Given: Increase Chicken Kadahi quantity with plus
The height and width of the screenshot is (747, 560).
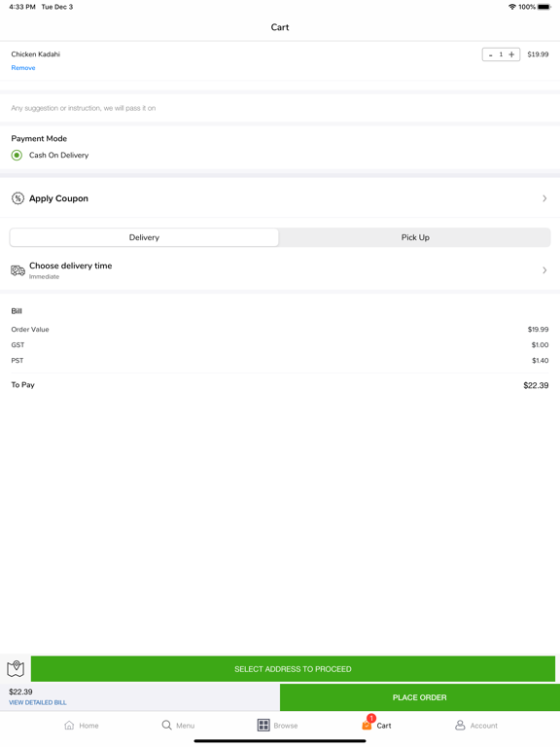Looking at the screenshot, I should (x=512, y=54).
